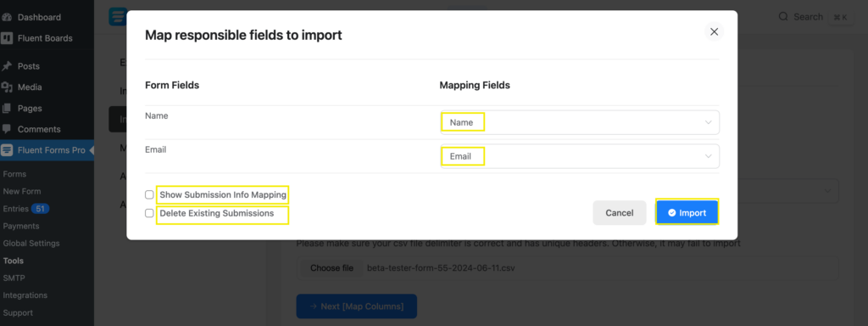The image size is (868, 326).
Task: Cancel the field mapping dialog
Action: pos(620,213)
